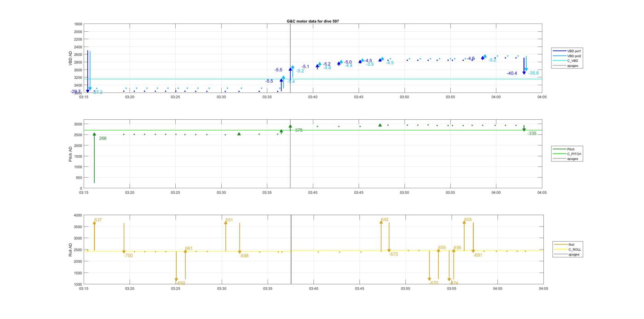Click the '375' pitch data label
Image resolution: width=644 pixels, height=319 pixels.
coord(299,130)
